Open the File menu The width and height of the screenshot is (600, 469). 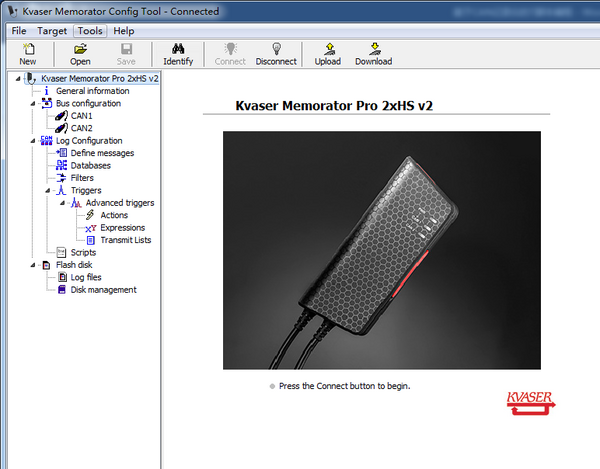click(19, 31)
